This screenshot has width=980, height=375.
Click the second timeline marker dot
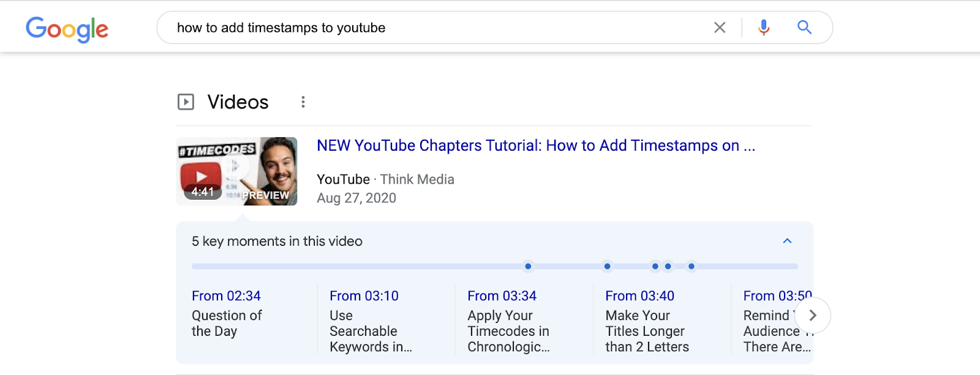607,267
